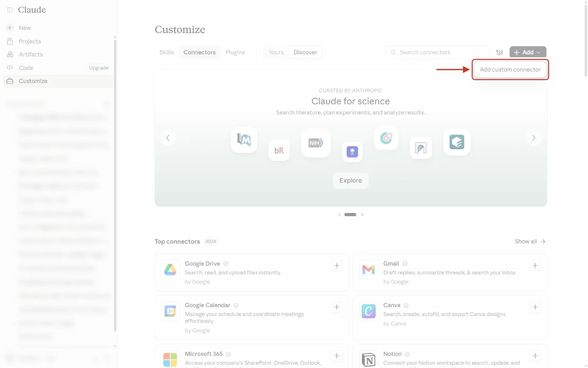Image resolution: width=588 pixels, height=368 pixels.
Task: Click the sidebar chat list scrollbar
Action: pyautogui.click(x=115, y=186)
